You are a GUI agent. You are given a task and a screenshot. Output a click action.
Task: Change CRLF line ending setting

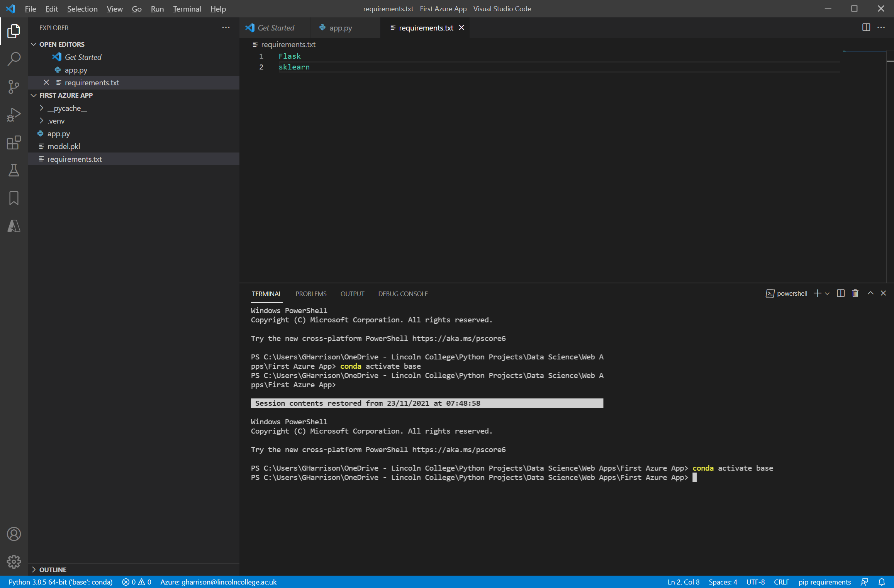781,582
